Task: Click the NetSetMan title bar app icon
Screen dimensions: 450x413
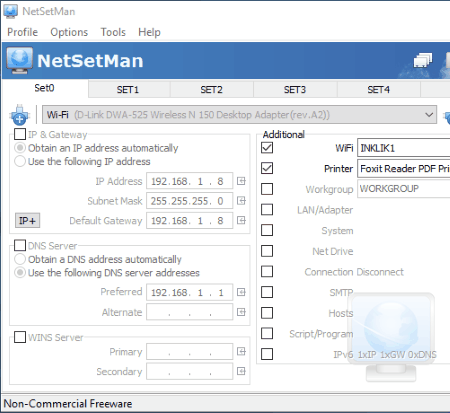Action: (x=10, y=11)
